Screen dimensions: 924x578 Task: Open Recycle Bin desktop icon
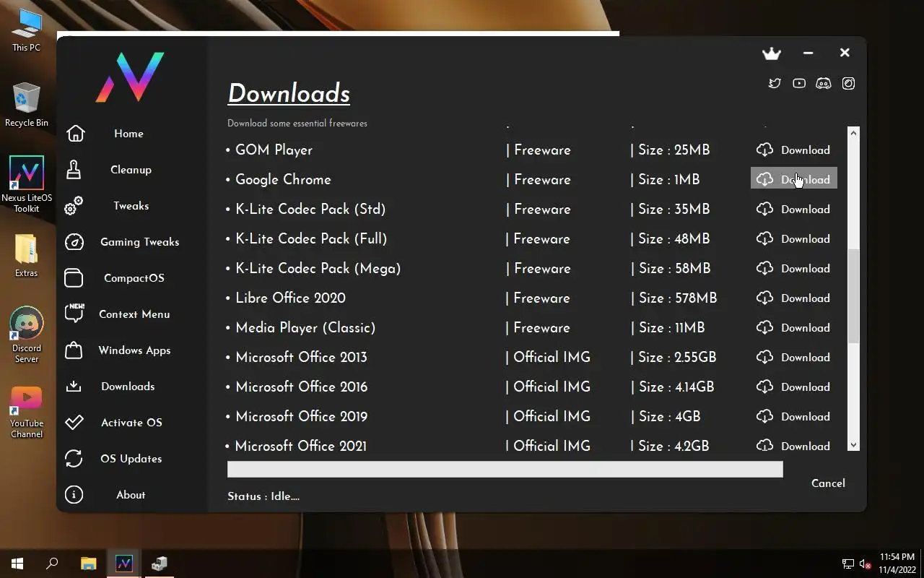point(26,105)
